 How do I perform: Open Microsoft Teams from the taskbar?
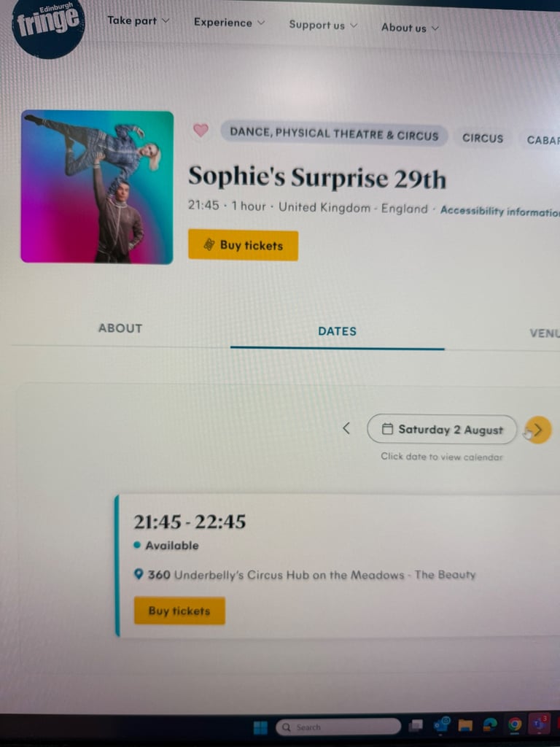pyautogui.click(x=540, y=723)
